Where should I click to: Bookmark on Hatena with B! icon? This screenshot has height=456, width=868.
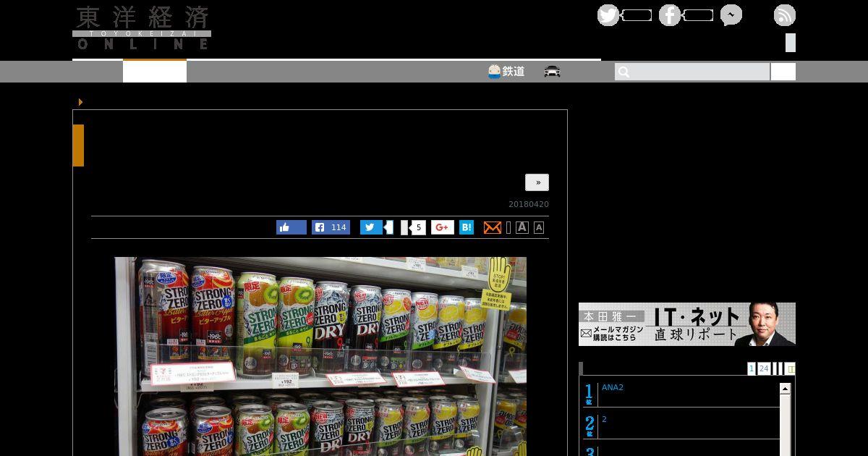[467, 227]
